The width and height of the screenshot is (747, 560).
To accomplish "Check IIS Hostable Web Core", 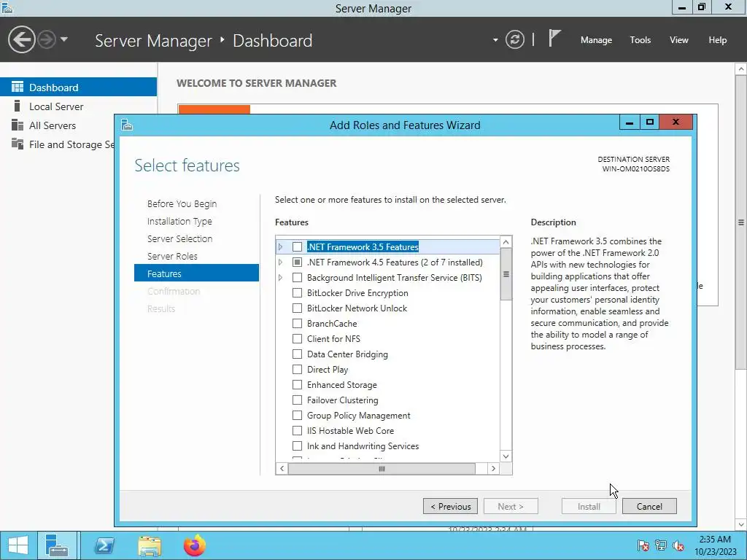I will (x=298, y=430).
